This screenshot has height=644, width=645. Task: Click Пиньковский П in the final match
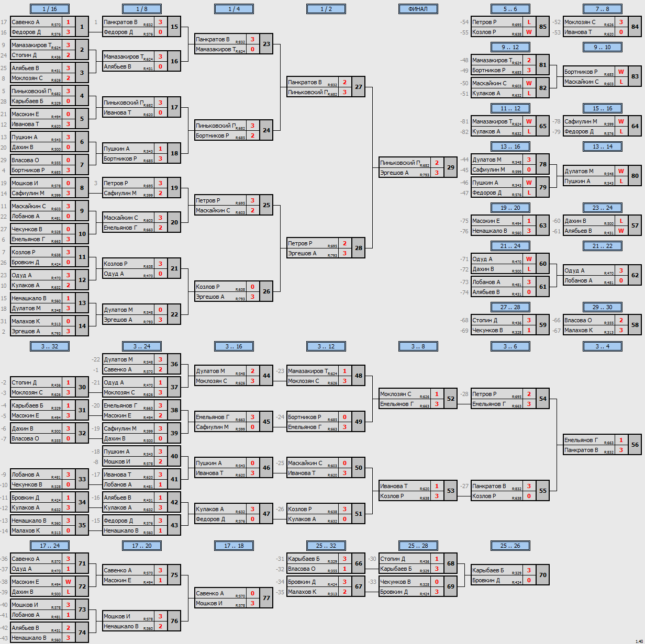point(400,163)
